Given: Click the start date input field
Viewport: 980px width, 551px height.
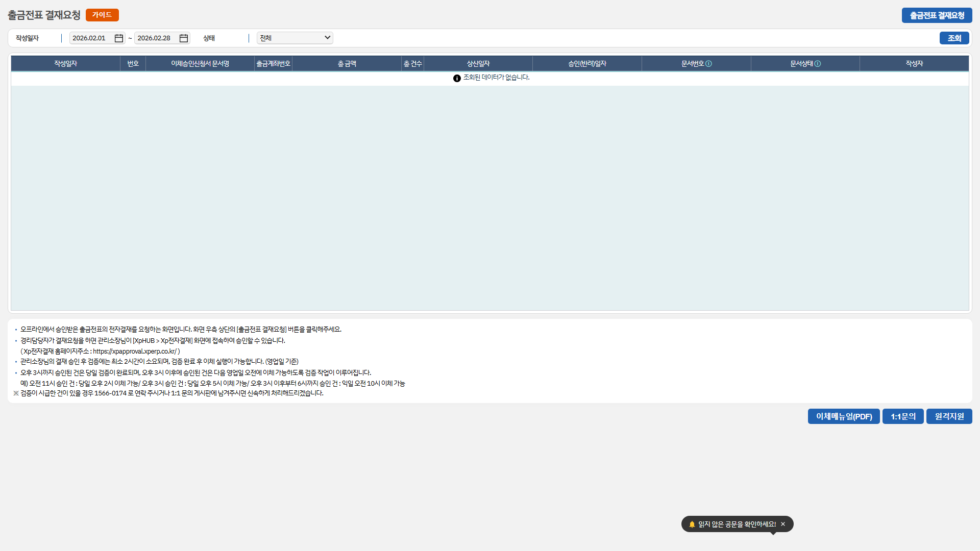Looking at the screenshot, I should tap(91, 38).
